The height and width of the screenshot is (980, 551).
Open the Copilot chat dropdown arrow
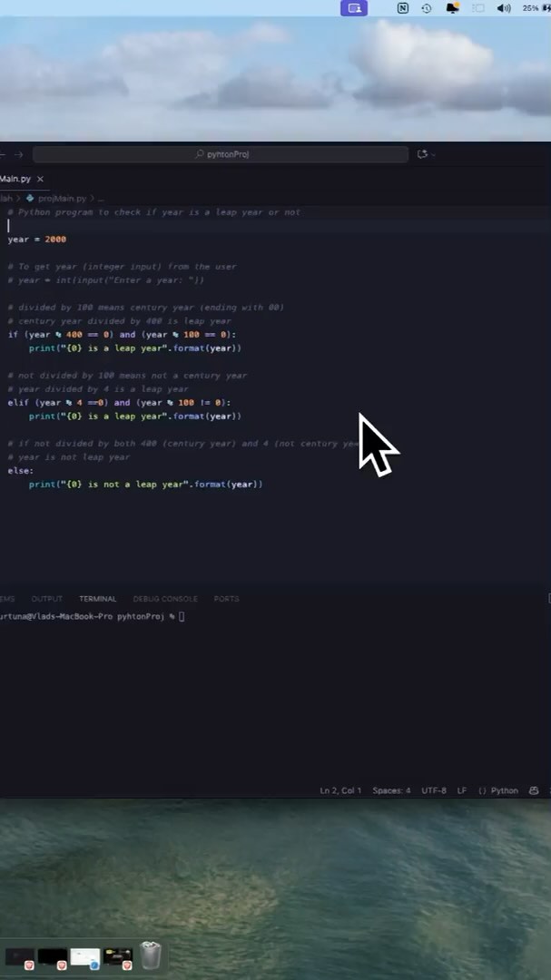pos(434,154)
